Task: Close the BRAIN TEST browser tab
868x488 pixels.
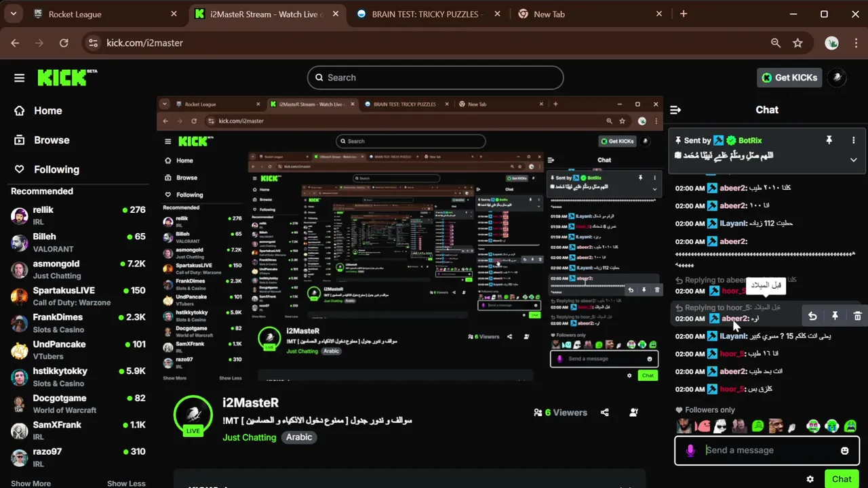Action: [x=498, y=14]
